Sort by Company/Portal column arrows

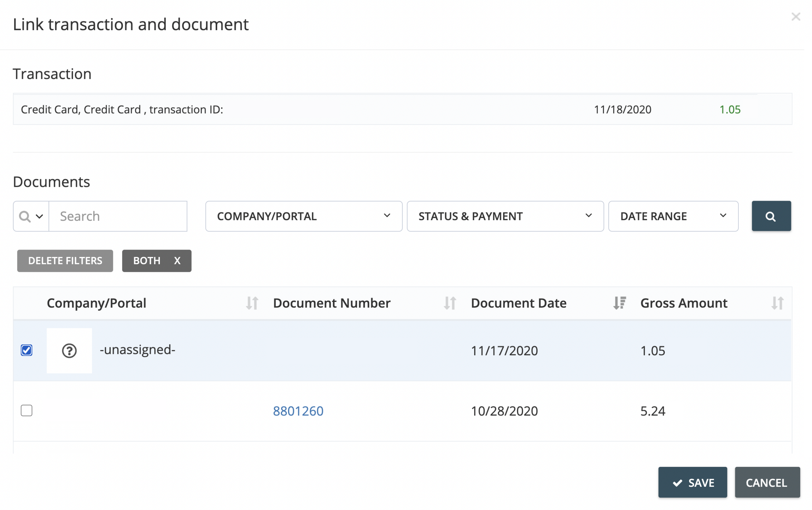coord(252,303)
